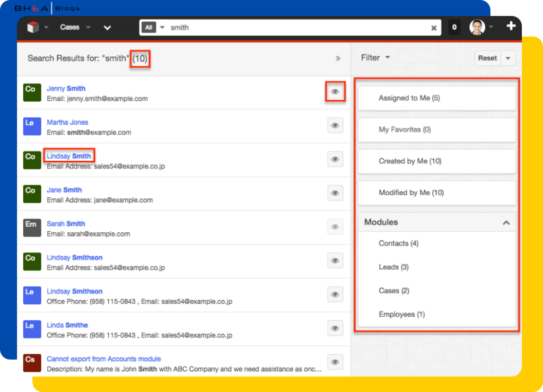
Task: Preview the Lindsay Smithson contact record
Action: 335,261
